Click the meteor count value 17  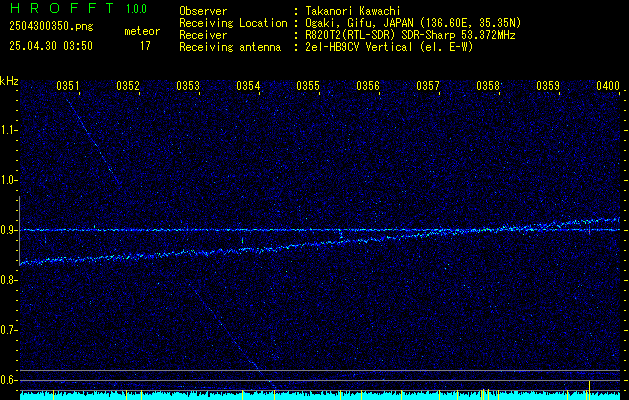click(145, 46)
